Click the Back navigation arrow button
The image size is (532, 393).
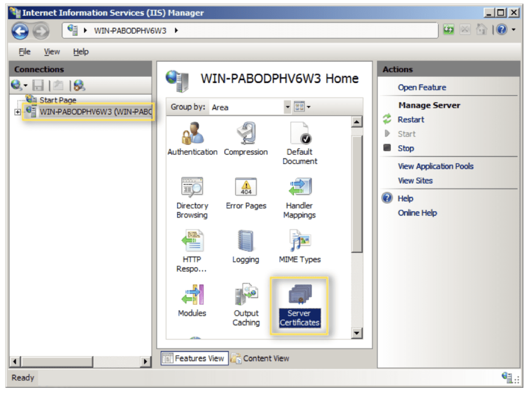click(x=20, y=31)
